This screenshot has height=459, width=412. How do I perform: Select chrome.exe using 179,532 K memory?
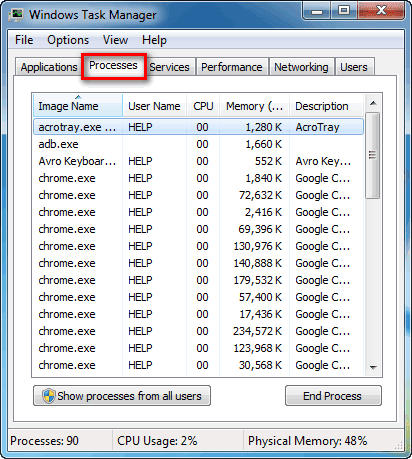coord(198,280)
